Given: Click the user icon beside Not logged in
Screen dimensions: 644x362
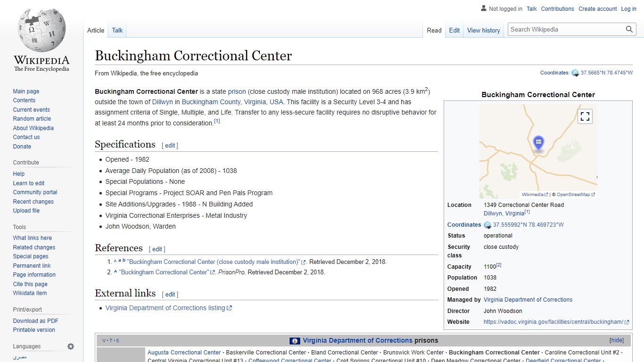Looking at the screenshot, I should click(x=483, y=8).
